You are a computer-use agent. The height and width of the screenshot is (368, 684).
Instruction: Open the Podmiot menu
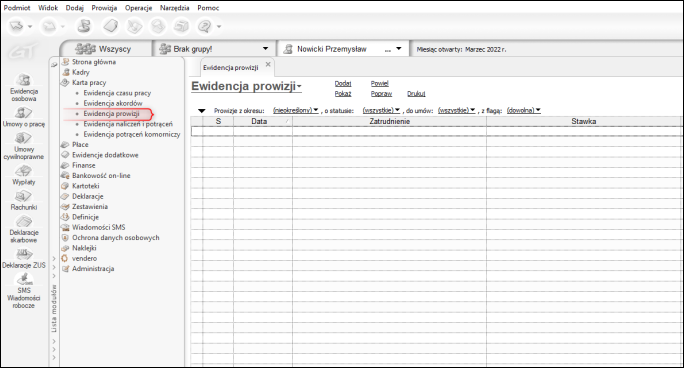coord(17,8)
